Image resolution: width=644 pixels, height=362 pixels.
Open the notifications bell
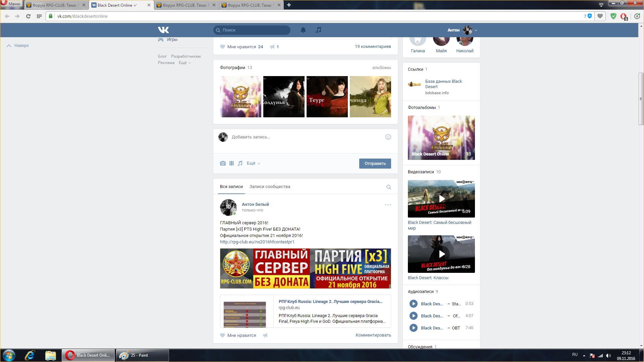click(x=303, y=30)
